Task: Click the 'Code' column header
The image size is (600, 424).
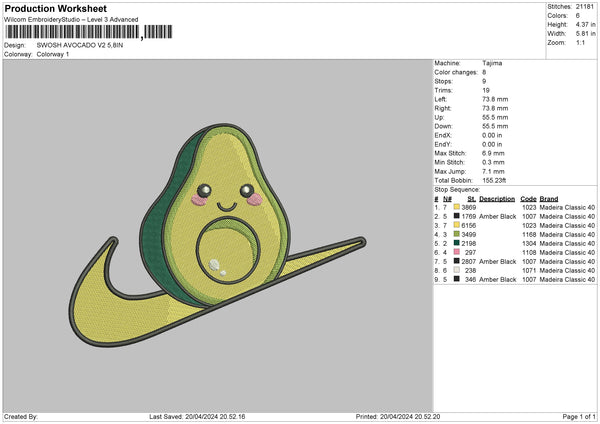Action: [x=528, y=199]
